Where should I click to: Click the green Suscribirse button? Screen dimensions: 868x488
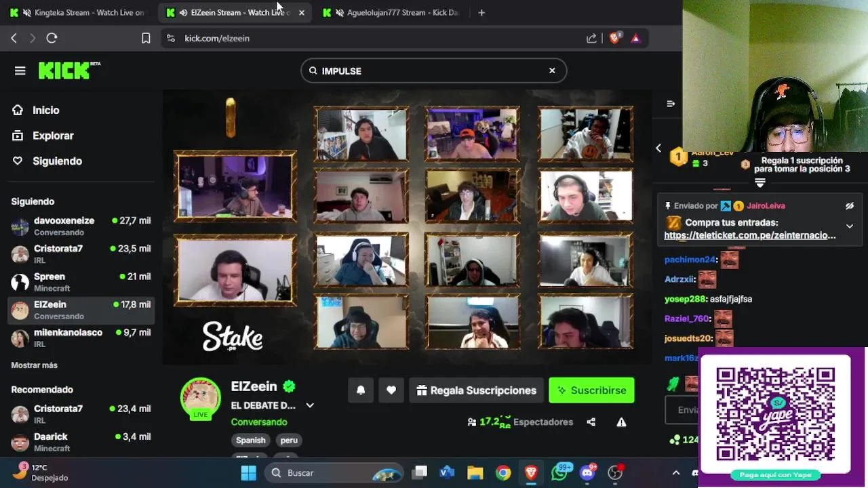591,390
